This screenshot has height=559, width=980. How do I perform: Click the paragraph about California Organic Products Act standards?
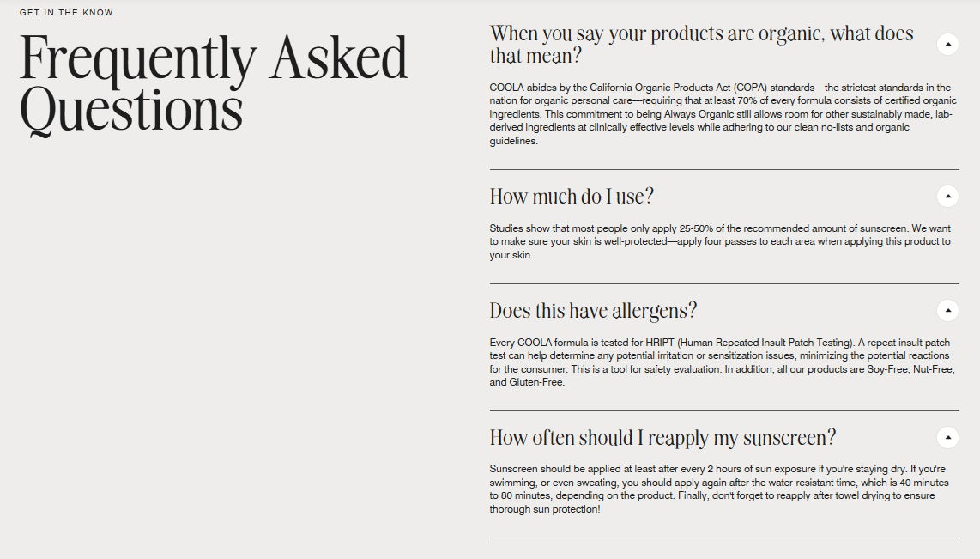721,114
